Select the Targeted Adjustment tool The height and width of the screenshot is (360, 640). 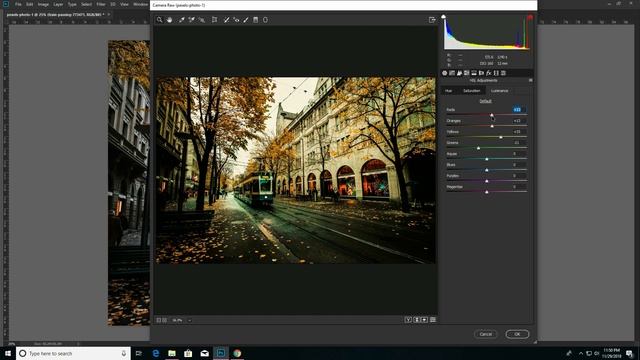[202, 20]
